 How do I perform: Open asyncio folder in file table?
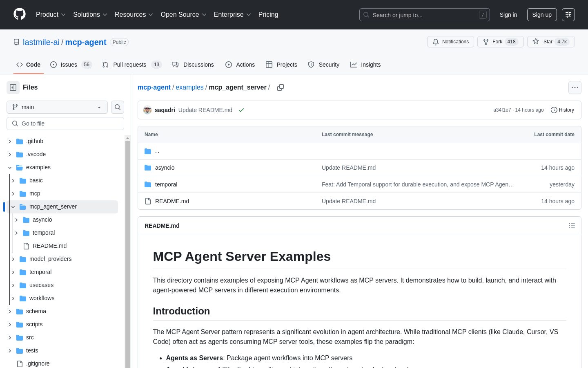pos(165,168)
